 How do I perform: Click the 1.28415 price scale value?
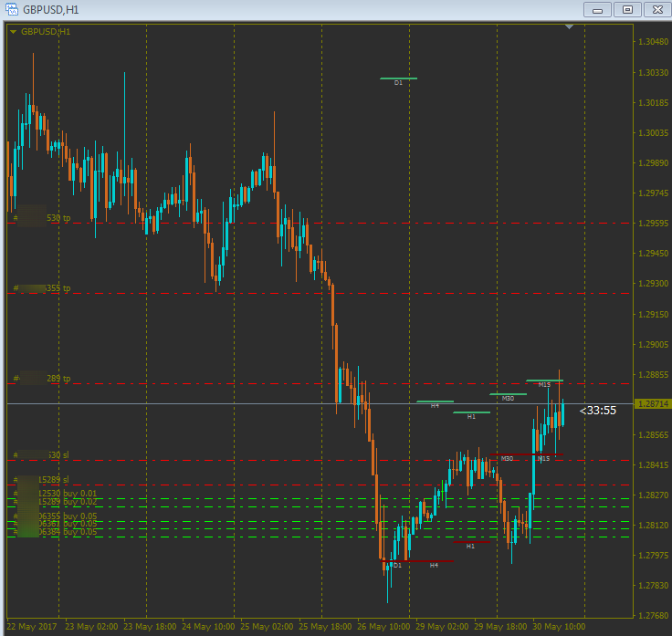tap(653, 464)
